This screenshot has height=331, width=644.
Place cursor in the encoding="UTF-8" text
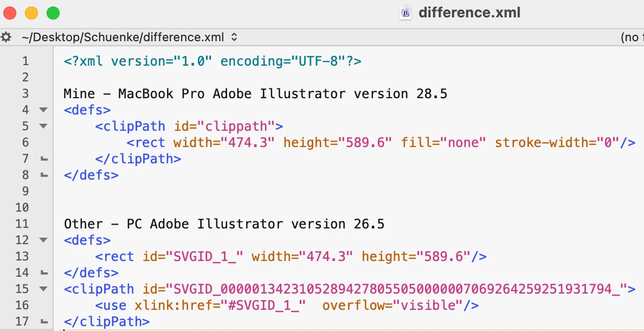(x=283, y=61)
